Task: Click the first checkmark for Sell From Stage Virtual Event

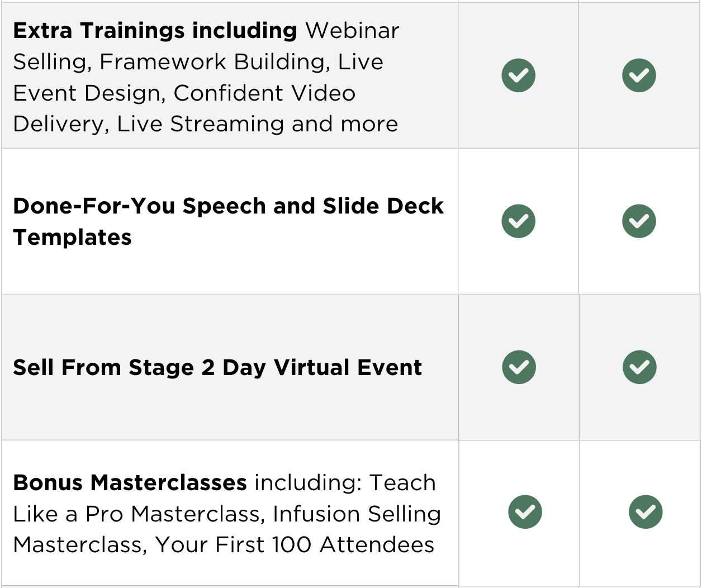Action: pos(519,367)
